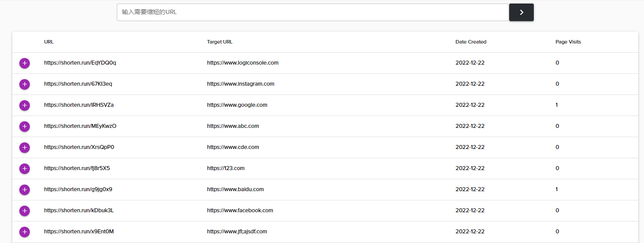Viewport: 644px width, 243px height.
Task: Click page visits count 1 for baidu.com
Action: tap(557, 189)
